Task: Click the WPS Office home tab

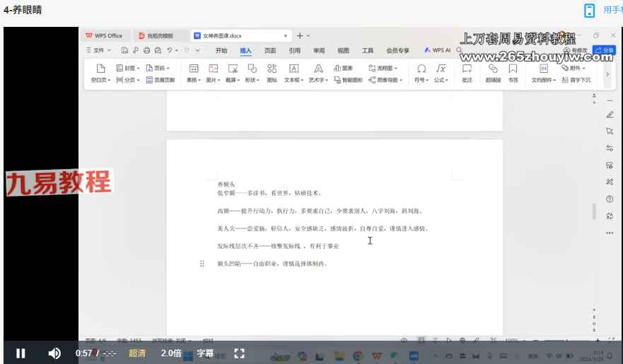Action: coord(104,36)
